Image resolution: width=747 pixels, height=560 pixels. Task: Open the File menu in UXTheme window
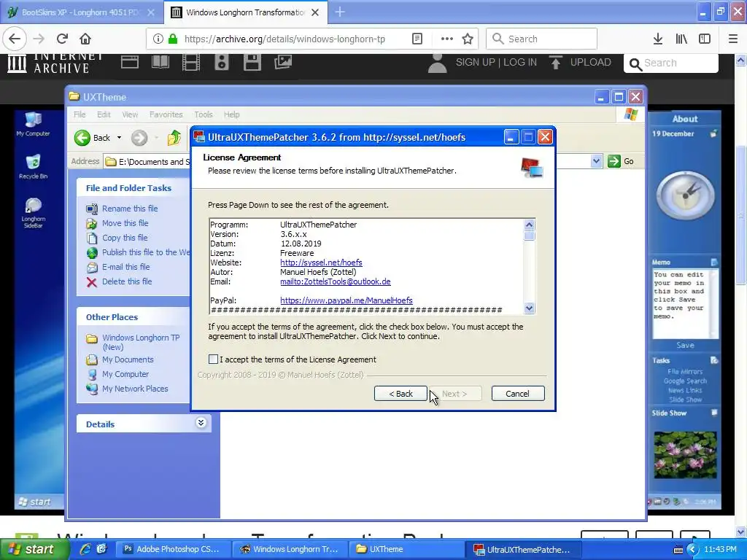(80, 114)
